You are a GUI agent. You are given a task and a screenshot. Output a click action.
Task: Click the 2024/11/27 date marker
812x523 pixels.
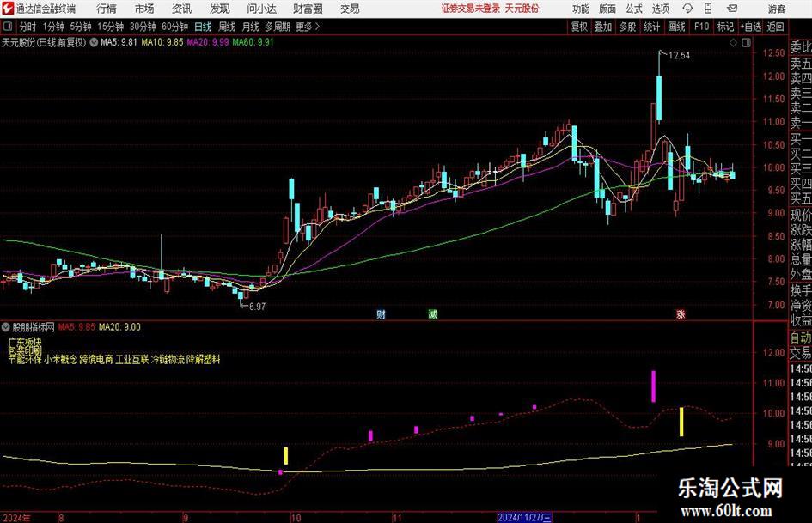click(x=524, y=517)
